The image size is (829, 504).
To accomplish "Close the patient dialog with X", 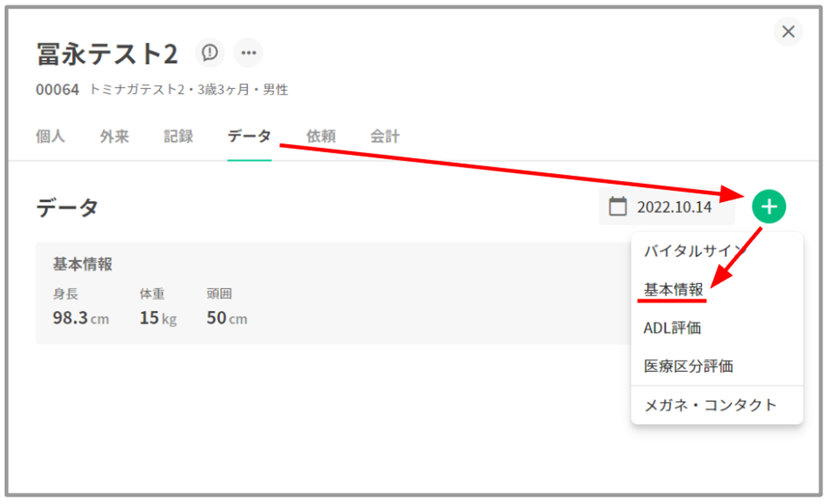I will point(788,31).
